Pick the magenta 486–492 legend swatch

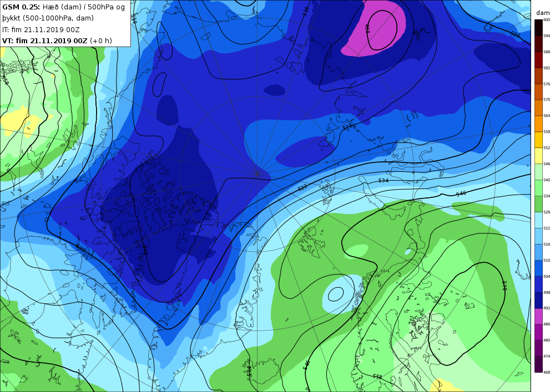[538, 316]
